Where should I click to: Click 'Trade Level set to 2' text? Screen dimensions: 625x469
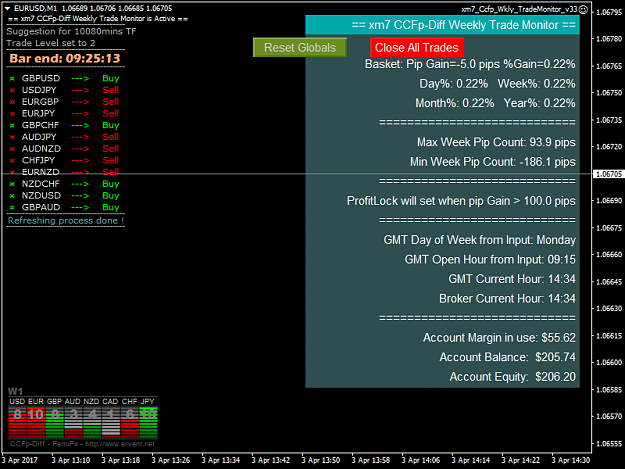51,43
